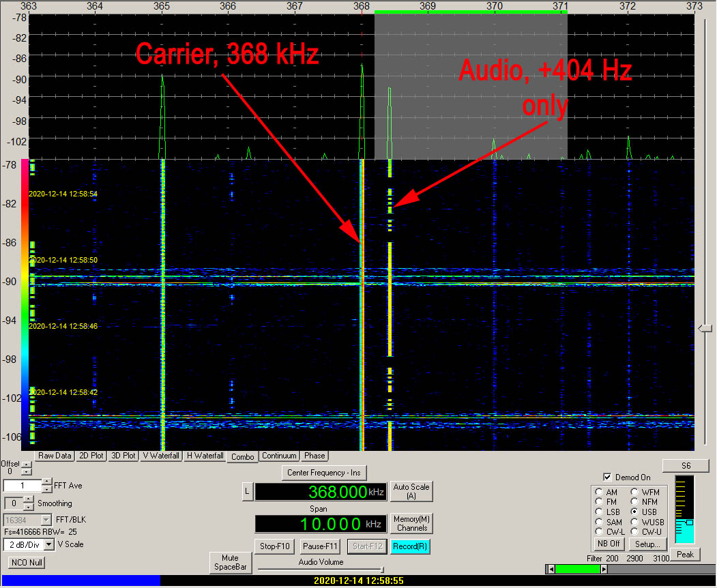Image resolution: width=717 pixels, height=588 pixels.
Task: Raise Smoothing value with the up arrow
Action: coord(29,500)
